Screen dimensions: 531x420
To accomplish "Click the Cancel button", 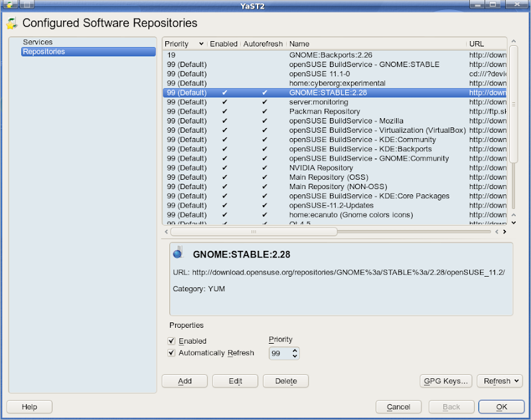I will coord(399,407).
